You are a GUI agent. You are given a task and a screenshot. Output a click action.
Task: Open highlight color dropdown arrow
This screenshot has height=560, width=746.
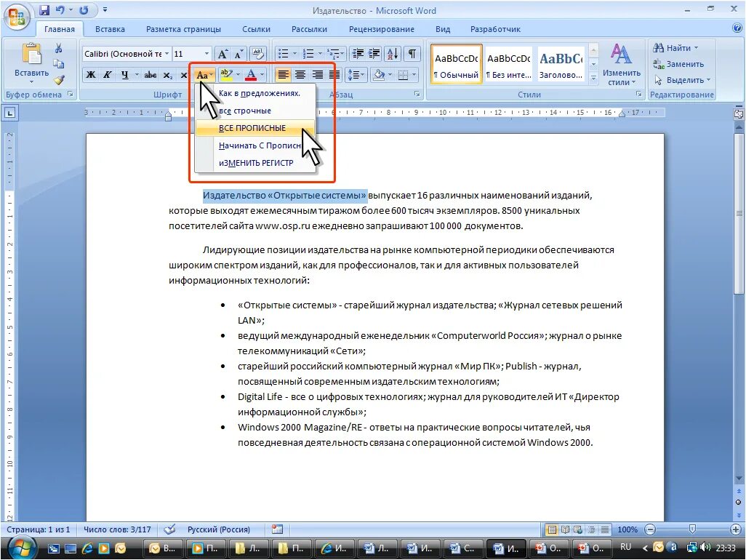pos(238,75)
